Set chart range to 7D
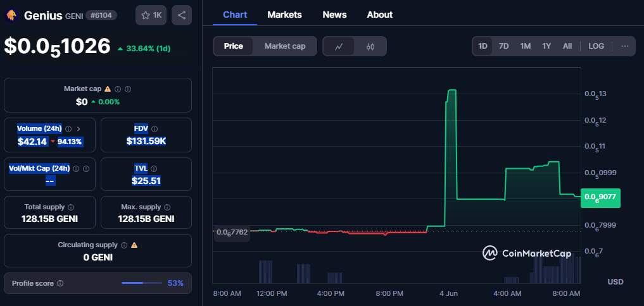Viewport: 644px width, 306px height. (503, 46)
